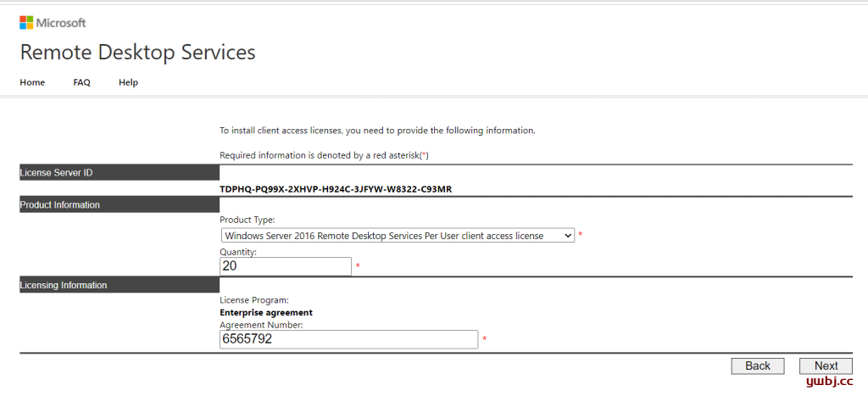This screenshot has height=402, width=868.
Task: Click the Licensing Information section header
Action: (x=120, y=285)
